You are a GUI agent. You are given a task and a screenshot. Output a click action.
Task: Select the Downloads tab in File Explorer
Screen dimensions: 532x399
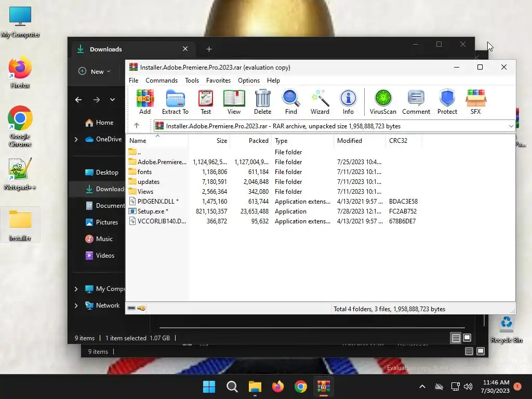(x=132, y=49)
